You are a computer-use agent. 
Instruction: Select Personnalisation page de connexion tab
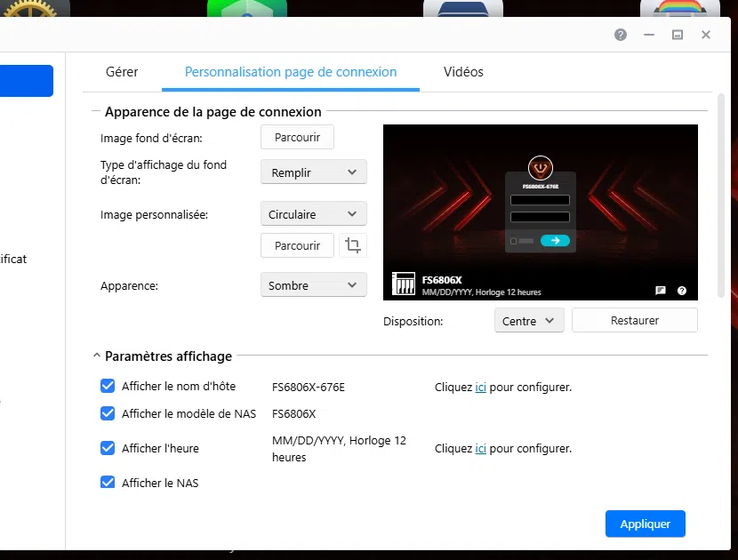pyautogui.click(x=291, y=72)
